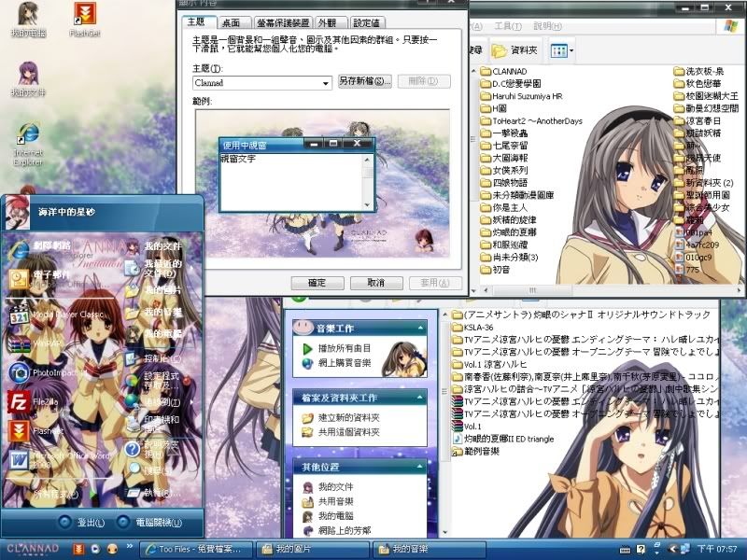This screenshot has height=560, width=747.
Task: Launch Media Player Classic from the Start menu
Action: point(56,315)
